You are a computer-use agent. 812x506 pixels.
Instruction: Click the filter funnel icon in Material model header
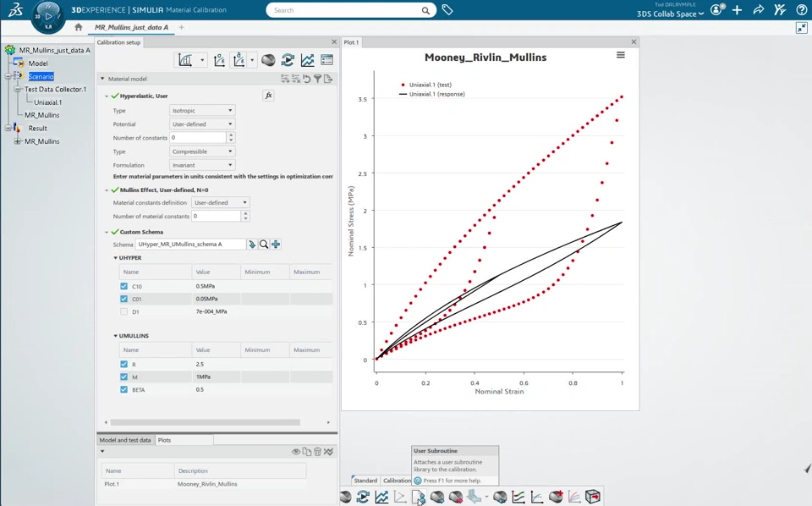click(x=317, y=79)
